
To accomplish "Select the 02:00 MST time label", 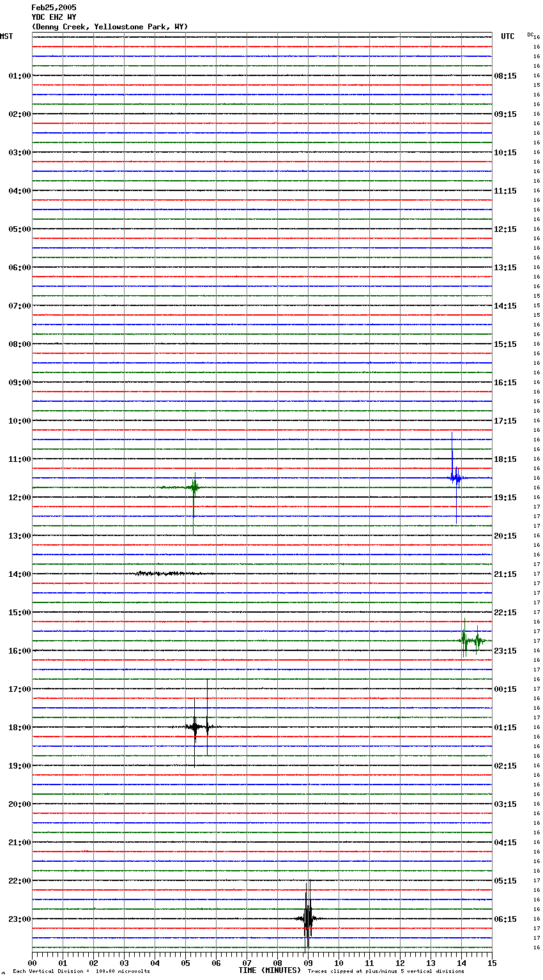I will click(19, 114).
